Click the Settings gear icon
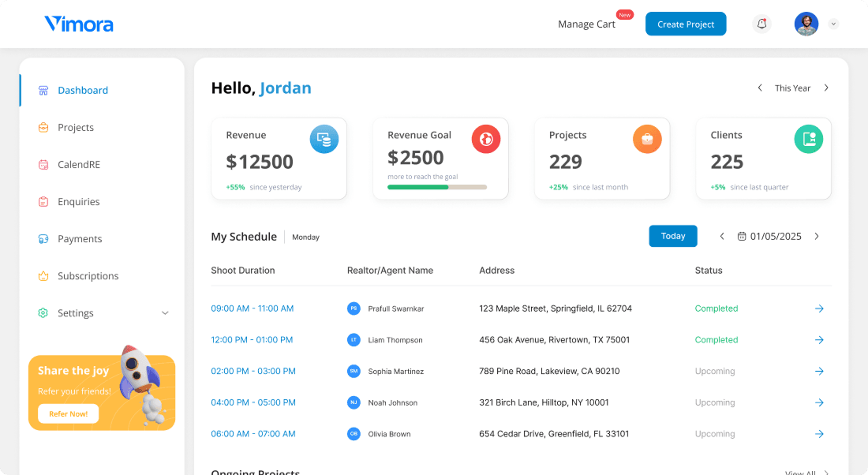868x475 pixels. click(x=43, y=312)
